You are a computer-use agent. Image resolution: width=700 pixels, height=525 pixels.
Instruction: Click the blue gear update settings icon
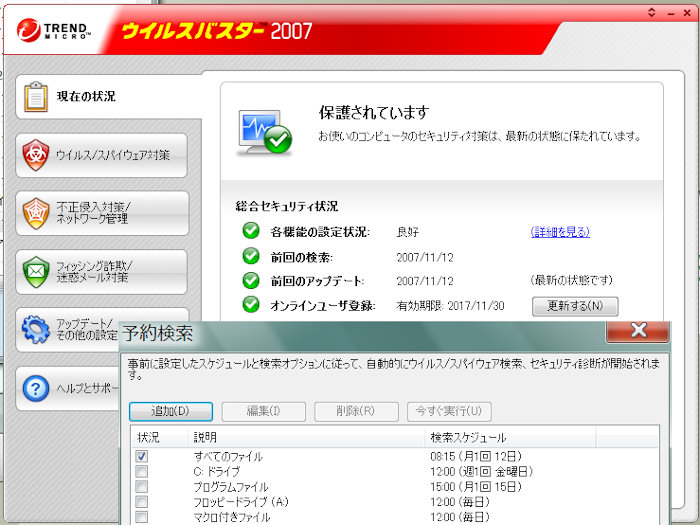click(36, 328)
